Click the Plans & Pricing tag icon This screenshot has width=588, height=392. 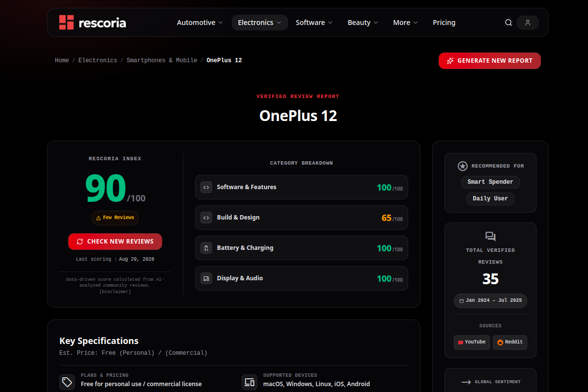(67, 382)
